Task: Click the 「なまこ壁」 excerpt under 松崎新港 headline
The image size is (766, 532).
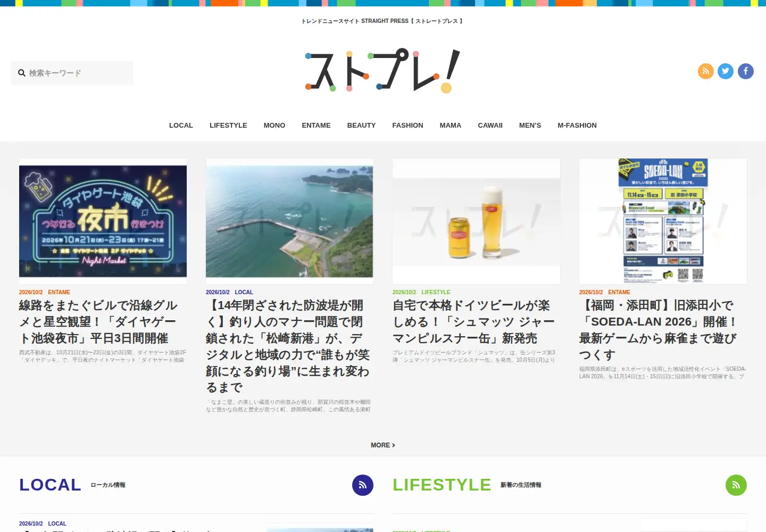Action: pos(288,406)
